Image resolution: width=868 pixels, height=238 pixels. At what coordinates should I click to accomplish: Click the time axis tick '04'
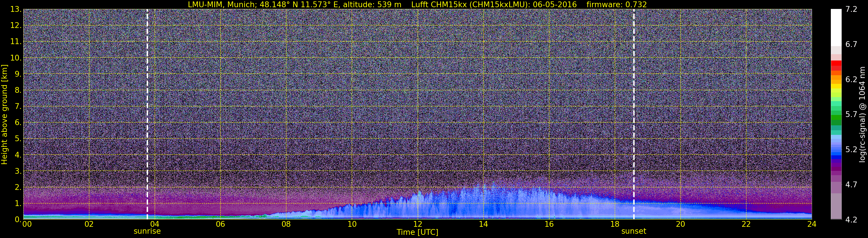coord(155,224)
